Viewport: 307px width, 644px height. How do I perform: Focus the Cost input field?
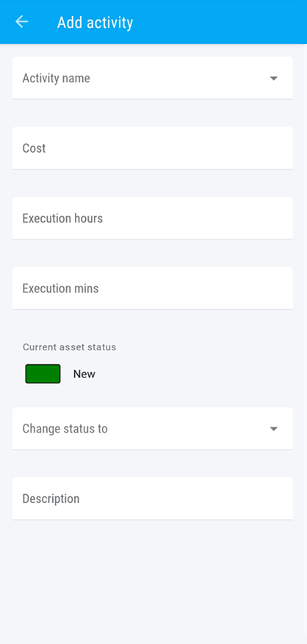click(x=153, y=148)
